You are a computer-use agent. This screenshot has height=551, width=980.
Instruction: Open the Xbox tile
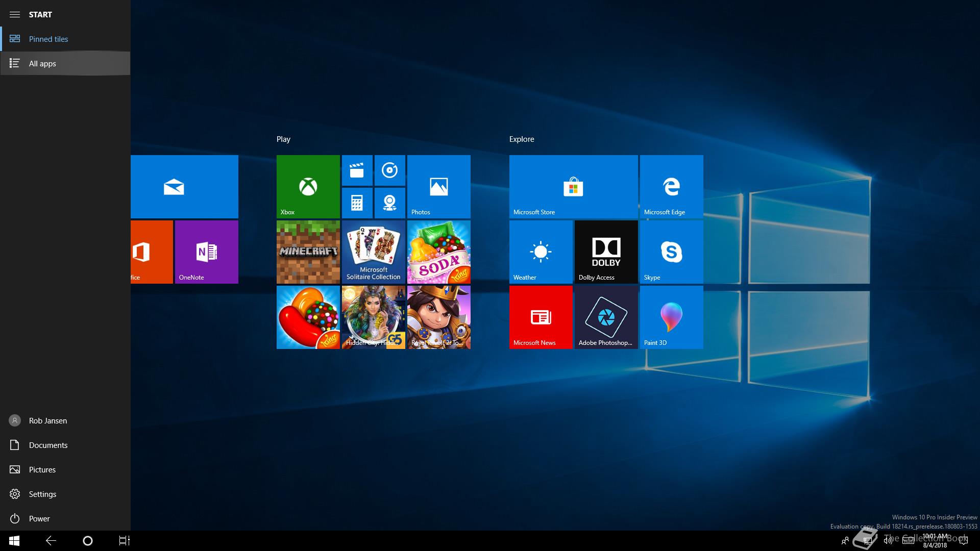coord(308,186)
